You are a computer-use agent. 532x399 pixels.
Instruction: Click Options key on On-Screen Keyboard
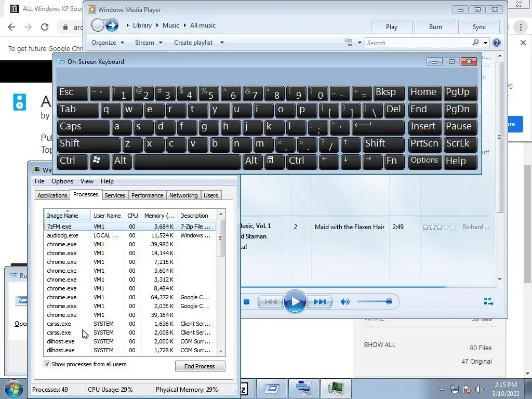pos(424,162)
